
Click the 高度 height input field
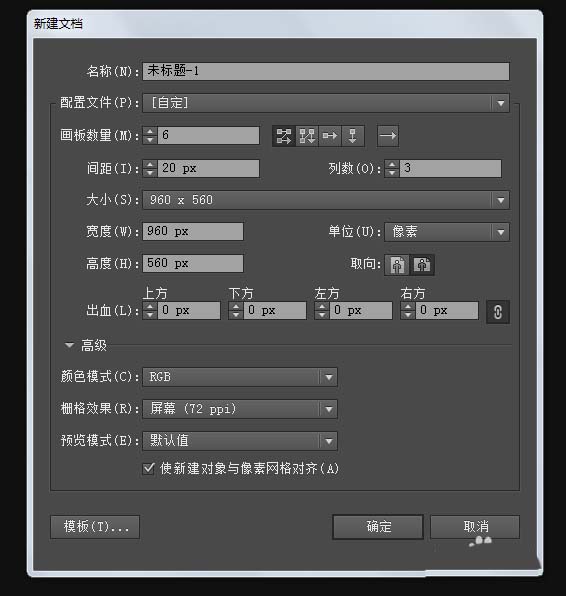coord(193,263)
